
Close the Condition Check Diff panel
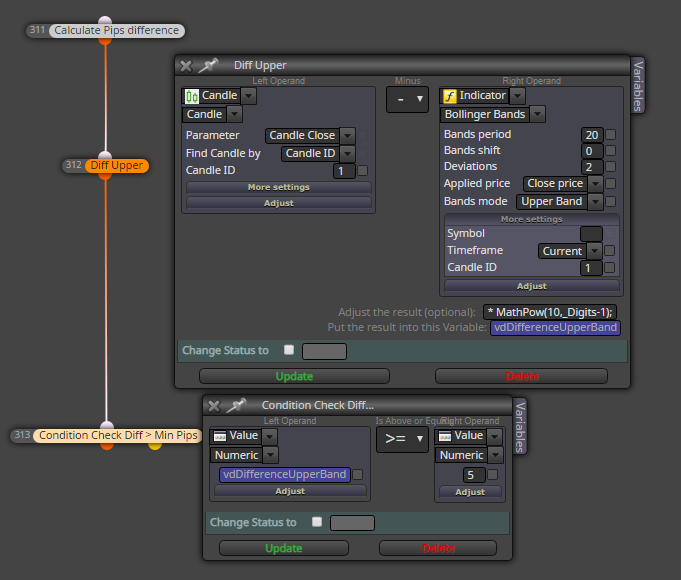pos(214,406)
